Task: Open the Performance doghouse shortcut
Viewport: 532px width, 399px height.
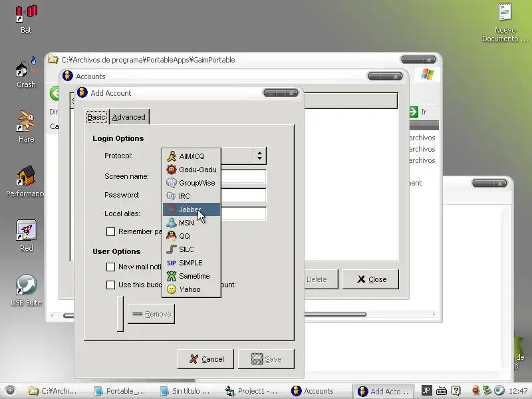Action: [25, 181]
